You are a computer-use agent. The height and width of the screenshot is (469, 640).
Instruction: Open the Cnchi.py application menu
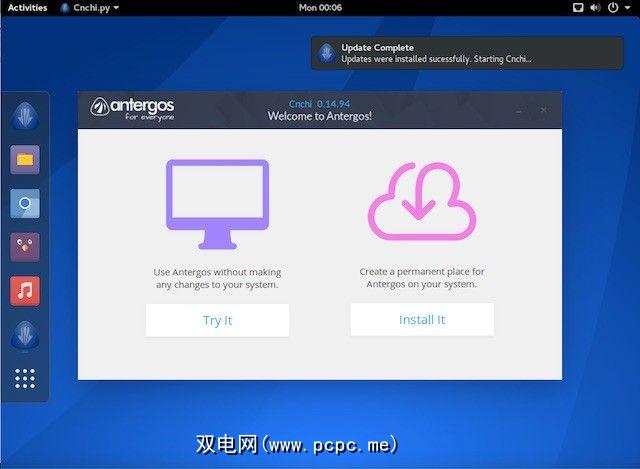tap(90, 7)
